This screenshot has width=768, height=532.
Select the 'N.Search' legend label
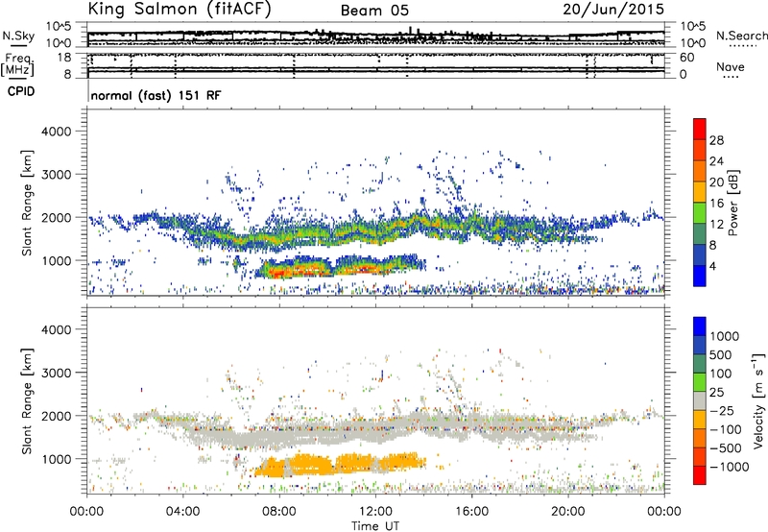(741, 36)
